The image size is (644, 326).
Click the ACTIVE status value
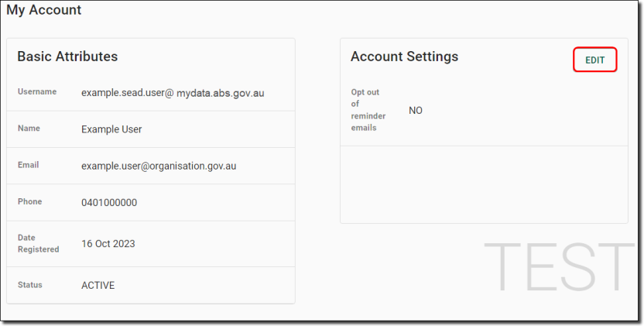point(98,285)
